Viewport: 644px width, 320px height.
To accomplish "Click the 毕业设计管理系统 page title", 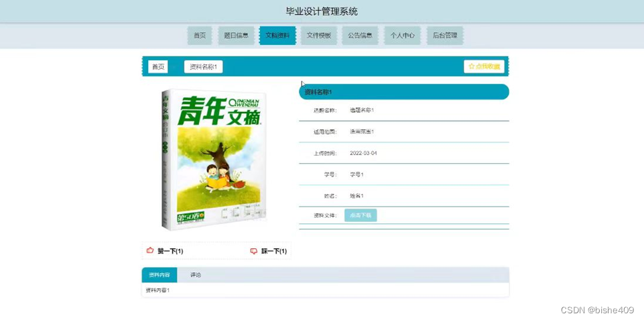I will [x=322, y=11].
